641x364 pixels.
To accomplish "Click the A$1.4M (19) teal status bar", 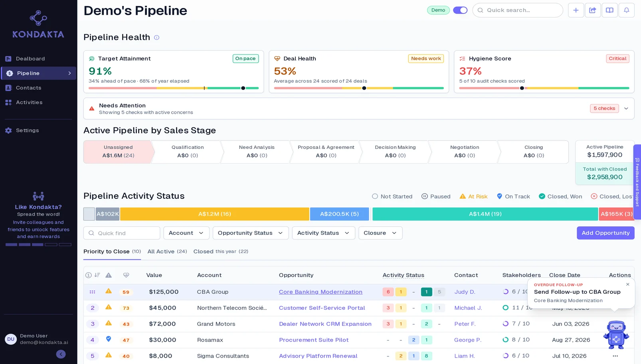I will [x=485, y=214].
